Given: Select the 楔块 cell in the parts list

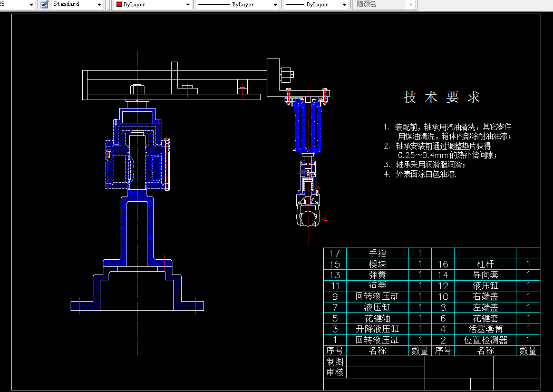Looking at the screenshot, I should (x=377, y=264).
